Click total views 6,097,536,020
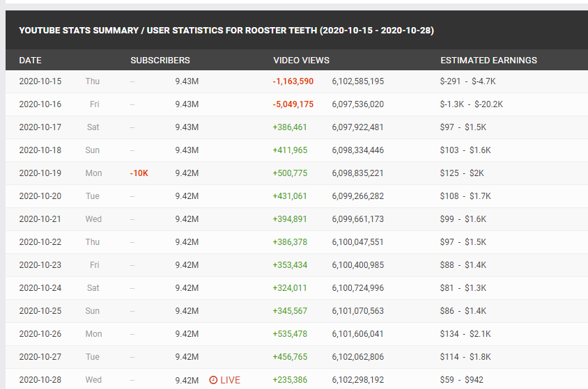Image resolution: width=588 pixels, height=389 pixels. (x=358, y=104)
